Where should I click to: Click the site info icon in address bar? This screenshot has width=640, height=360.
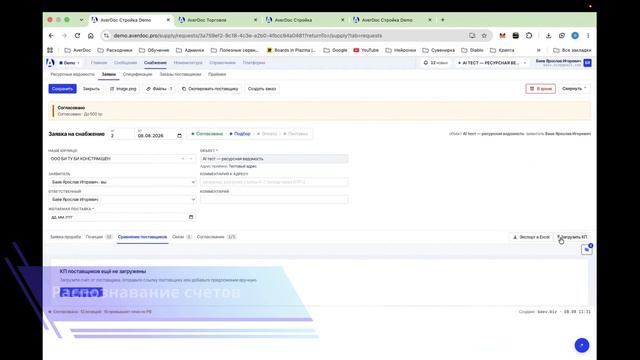click(107, 36)
